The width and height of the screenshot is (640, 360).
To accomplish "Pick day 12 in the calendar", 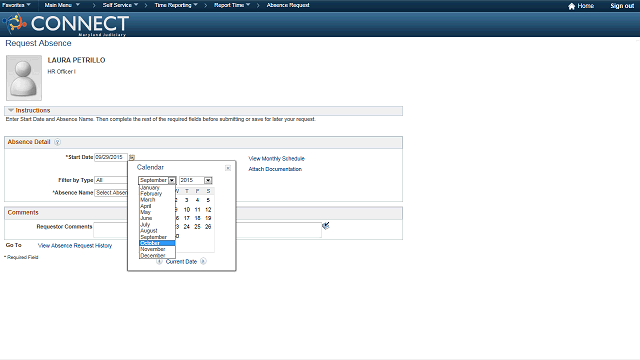I will (x=208, y=209).
